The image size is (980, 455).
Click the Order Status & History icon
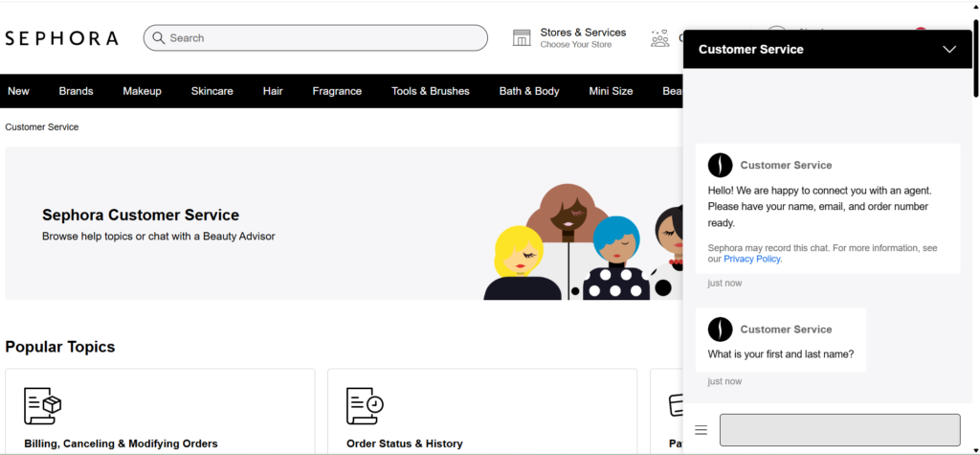point(365,405)
